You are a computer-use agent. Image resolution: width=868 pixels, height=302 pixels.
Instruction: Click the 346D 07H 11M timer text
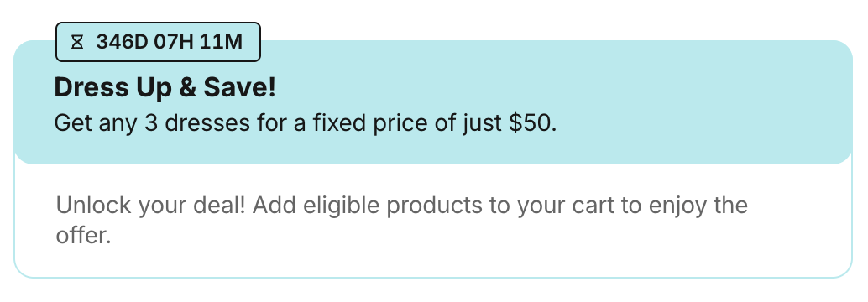[170, 42]
